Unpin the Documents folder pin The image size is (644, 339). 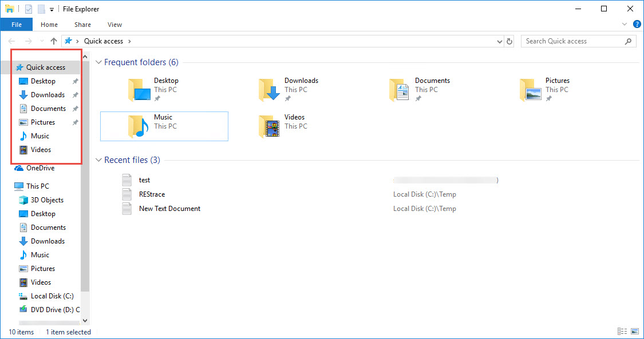point(76,108)
